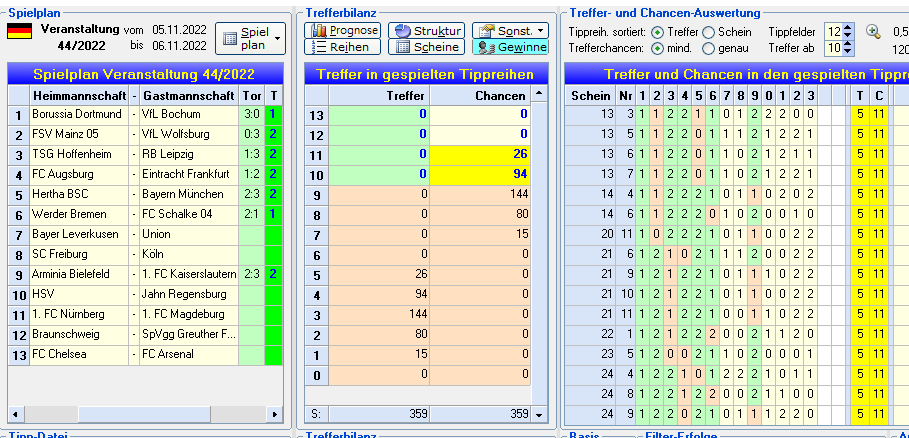The height and width of the screenshot is (438, 909).
Task: Open the Sonst. dropdown menu
Action: coord(510,31)
